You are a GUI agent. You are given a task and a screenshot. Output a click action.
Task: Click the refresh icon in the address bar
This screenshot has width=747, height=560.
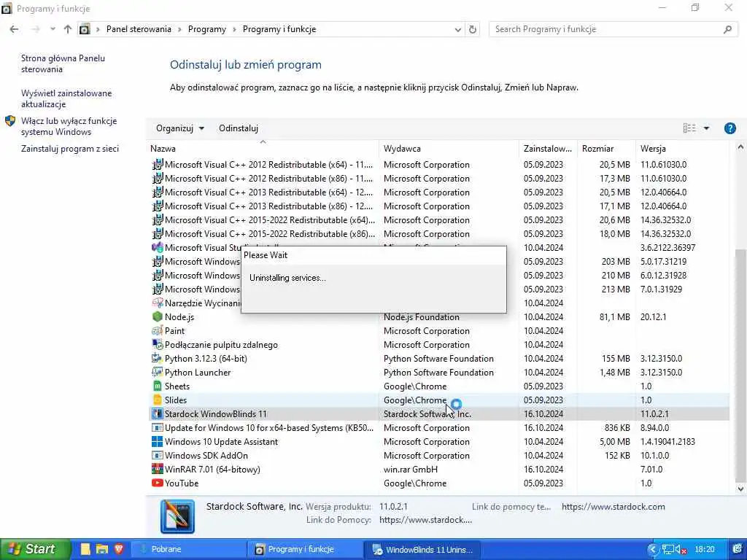coord(473,29)
